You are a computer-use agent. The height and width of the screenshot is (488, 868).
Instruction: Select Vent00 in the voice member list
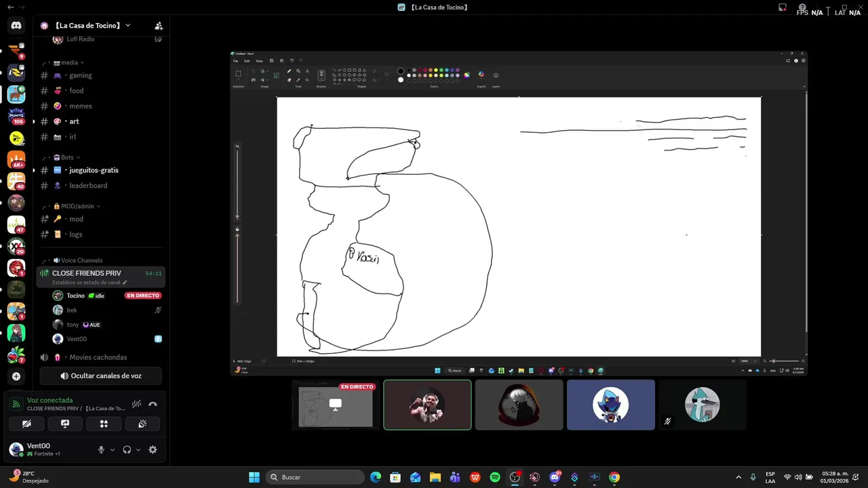click(x=107, y=339)
